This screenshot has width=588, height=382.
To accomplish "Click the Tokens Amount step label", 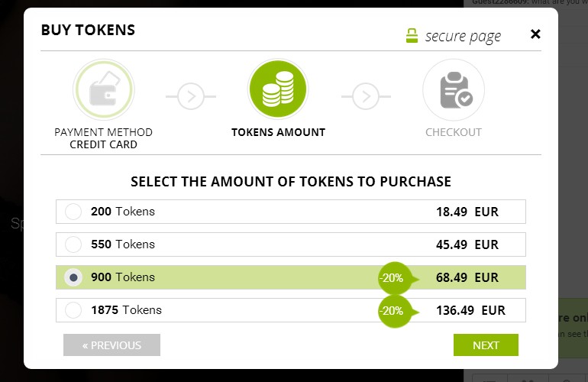I will point(278,132).
